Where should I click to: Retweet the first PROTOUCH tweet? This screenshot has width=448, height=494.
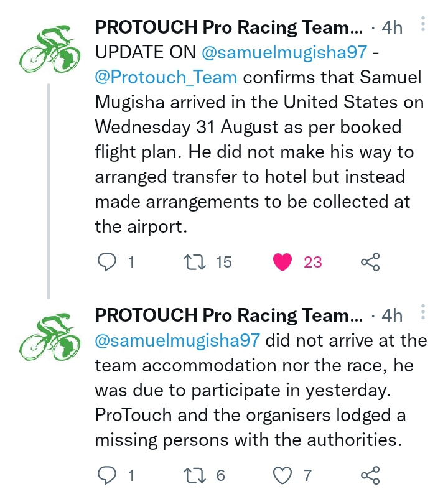[195, 262]
